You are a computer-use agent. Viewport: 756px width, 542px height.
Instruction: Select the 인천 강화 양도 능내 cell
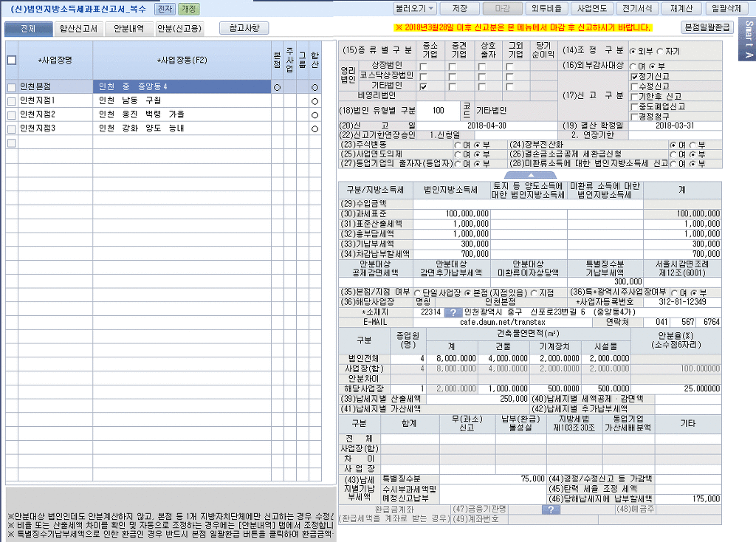(x=182, y=128)
